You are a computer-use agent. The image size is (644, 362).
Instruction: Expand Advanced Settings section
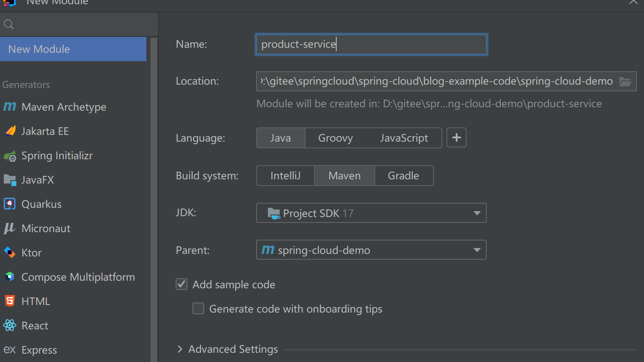click(x=180, y=349)
